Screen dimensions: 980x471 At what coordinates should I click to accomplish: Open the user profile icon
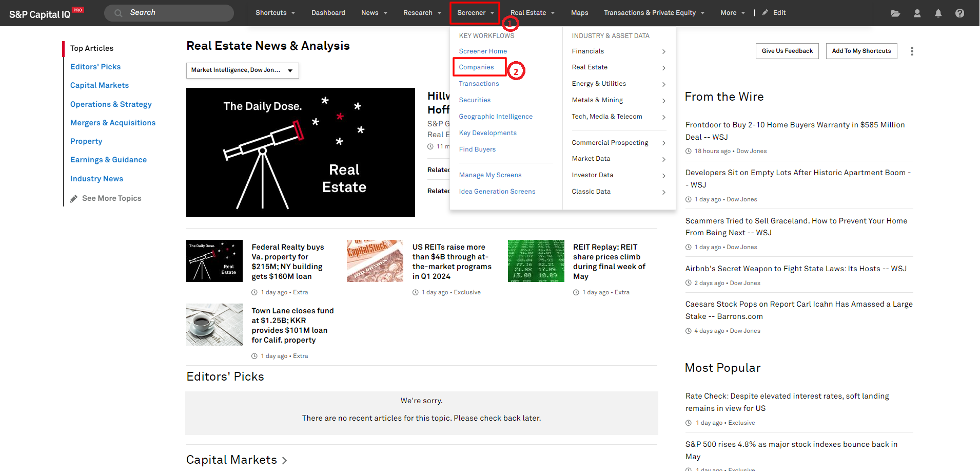pyautogui.click(x=917, y=13)
